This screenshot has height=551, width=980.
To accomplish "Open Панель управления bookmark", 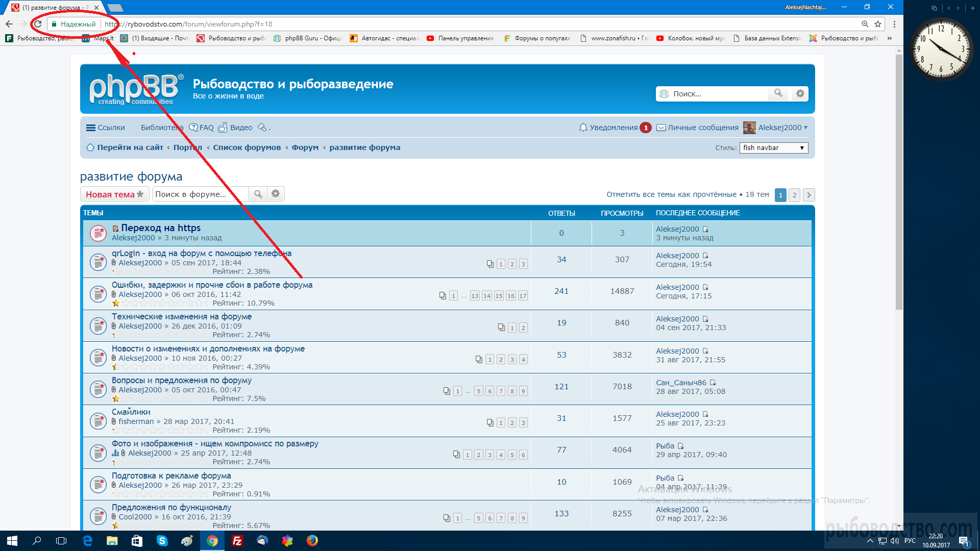I will (x=460, y=38).
